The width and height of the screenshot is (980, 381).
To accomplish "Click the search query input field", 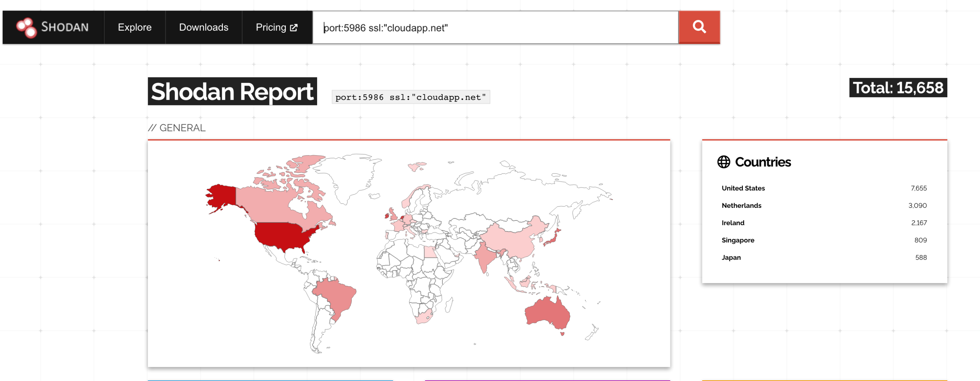I will pos(495,28).
